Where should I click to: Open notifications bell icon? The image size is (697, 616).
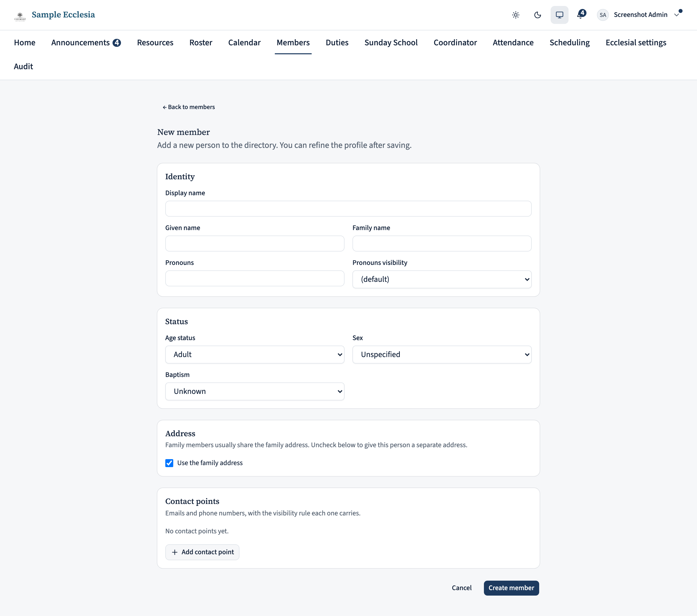(581, 15)
